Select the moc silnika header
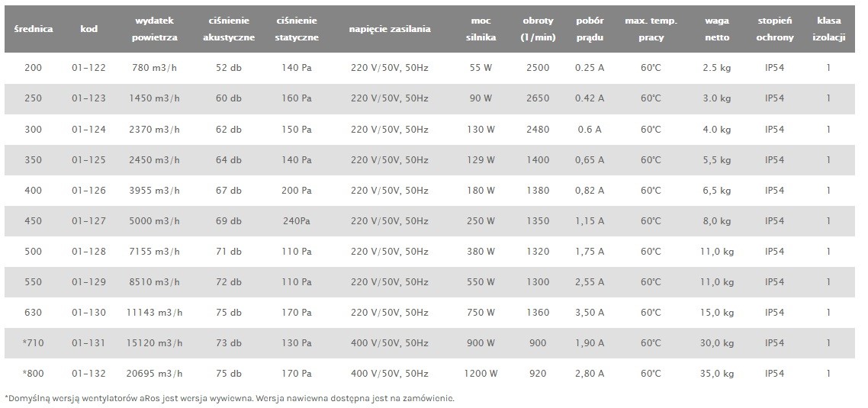This screenshot has height=408, width=868. [x=481, y=29]
